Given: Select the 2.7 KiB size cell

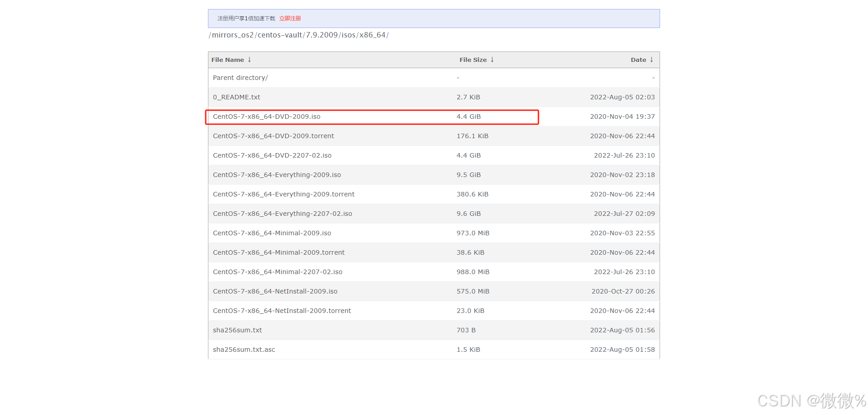Looking at the screenshot, I should tap(468, 97).
